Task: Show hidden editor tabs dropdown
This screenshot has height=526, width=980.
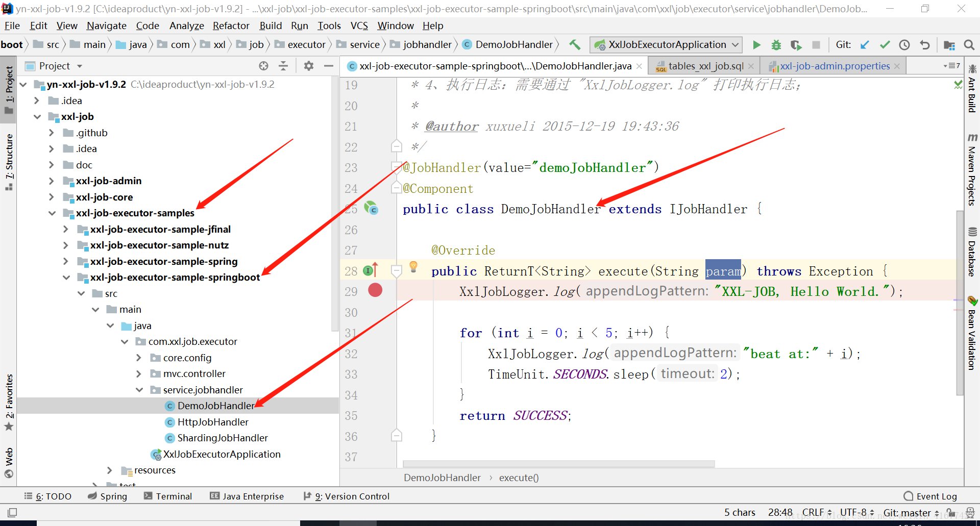Action: coord(951,66)
